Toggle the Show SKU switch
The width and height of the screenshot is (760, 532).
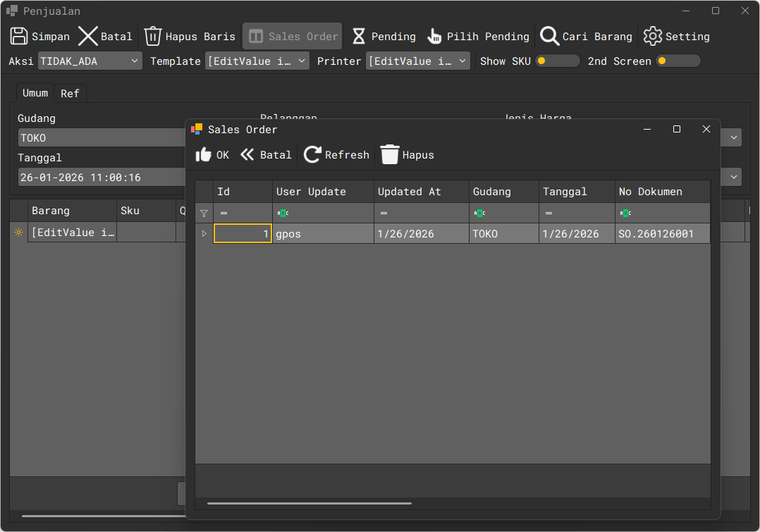coord(557,61)
